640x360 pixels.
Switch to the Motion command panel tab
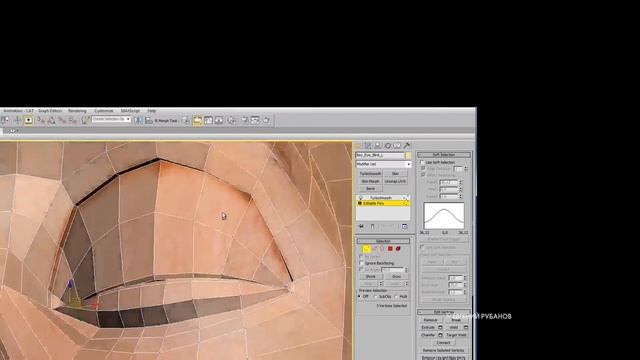pyautogui.click(x=387, y=146)
